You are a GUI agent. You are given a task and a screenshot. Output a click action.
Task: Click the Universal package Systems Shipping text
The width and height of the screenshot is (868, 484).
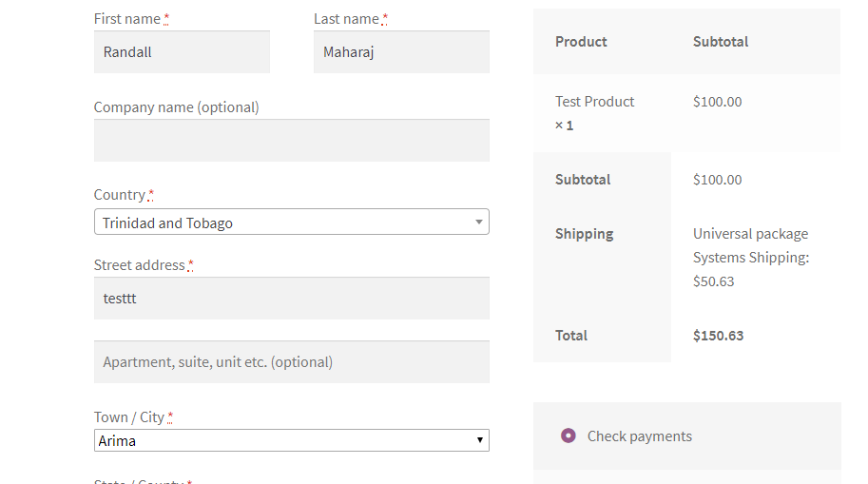[x=750, y=245]
